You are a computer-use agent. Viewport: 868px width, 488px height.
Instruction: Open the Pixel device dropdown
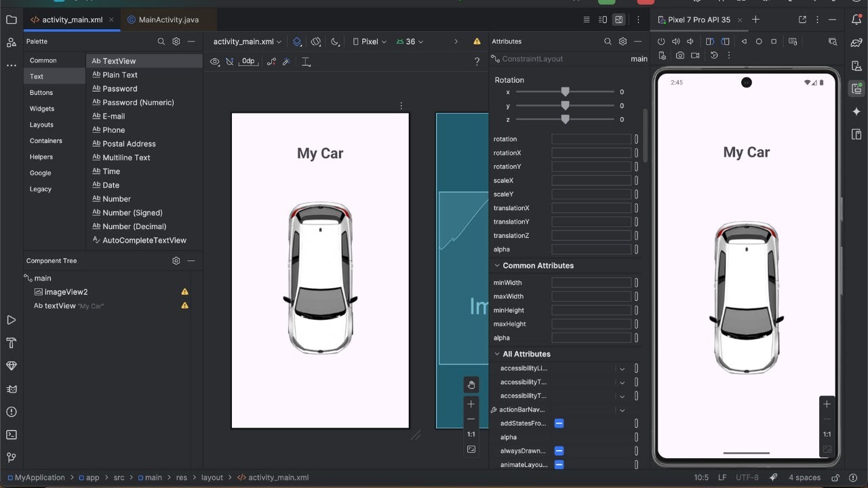tap(370, 41)
